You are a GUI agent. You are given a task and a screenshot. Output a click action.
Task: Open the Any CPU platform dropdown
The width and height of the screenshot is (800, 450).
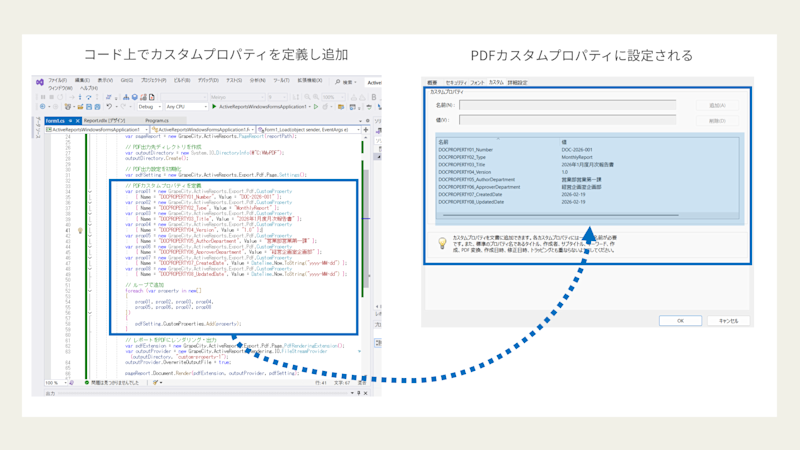click(x=187, y=107)
